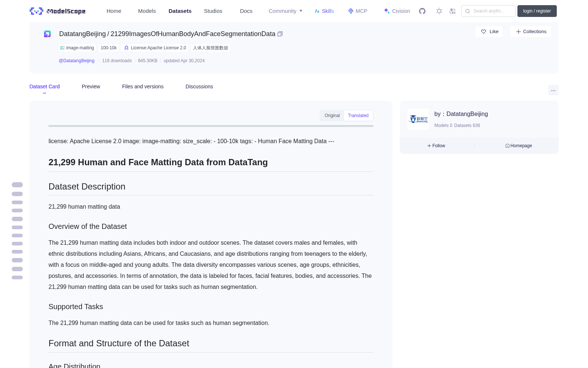
Task: Click the heart Like icon
Action: (484, 32)
